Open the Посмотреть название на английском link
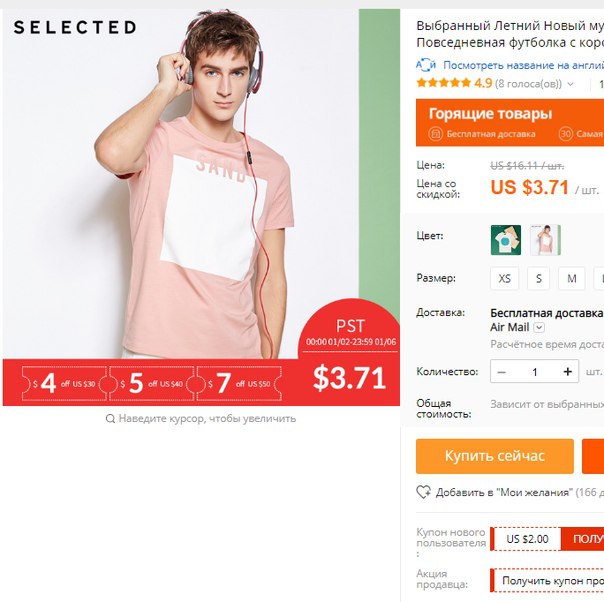This screenshot has height=602, width=604. click(x=523, y=65)
